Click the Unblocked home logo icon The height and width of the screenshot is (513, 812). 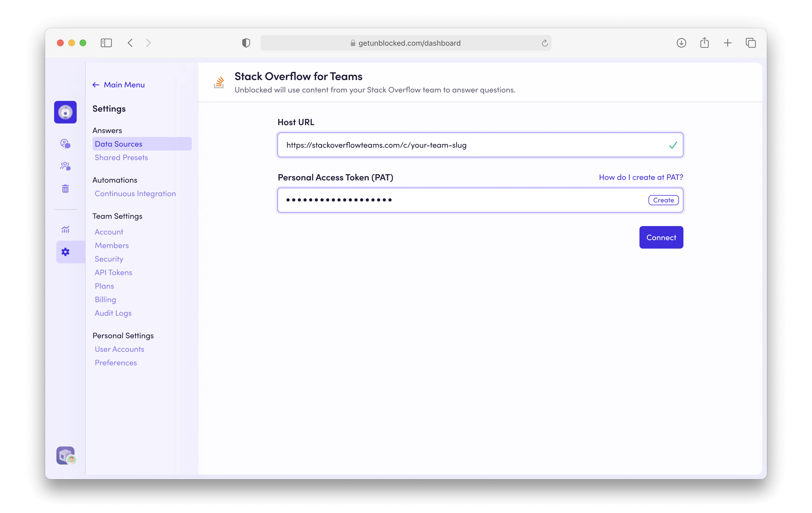(65, 112)
